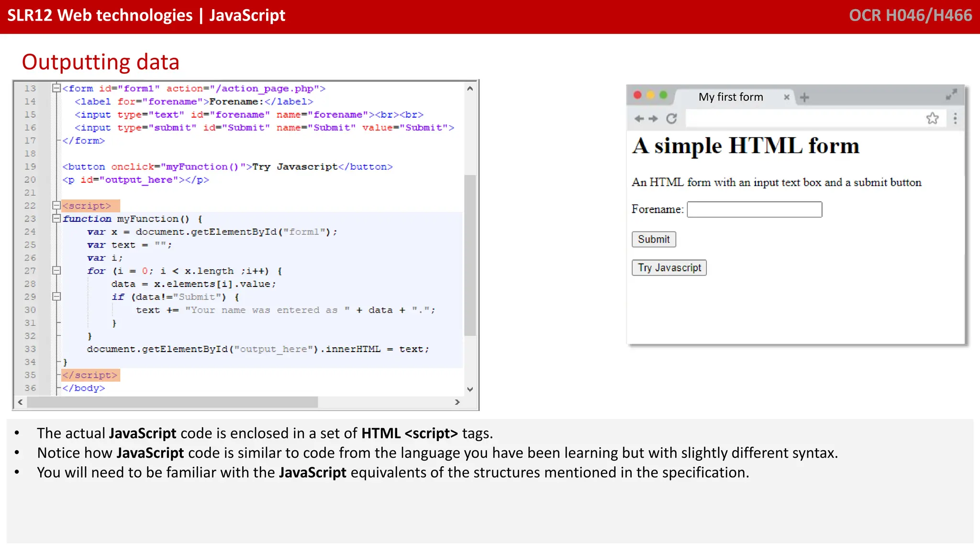The height and width of the screenshot is (551, 980).
Task: Open the browser three-dot menu
Action: pos(955,119)
